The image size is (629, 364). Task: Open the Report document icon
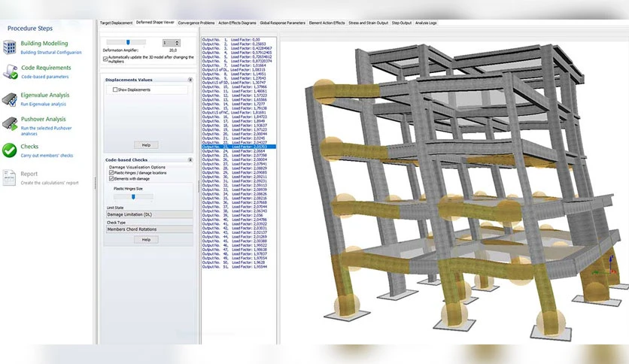pos(9,177)
